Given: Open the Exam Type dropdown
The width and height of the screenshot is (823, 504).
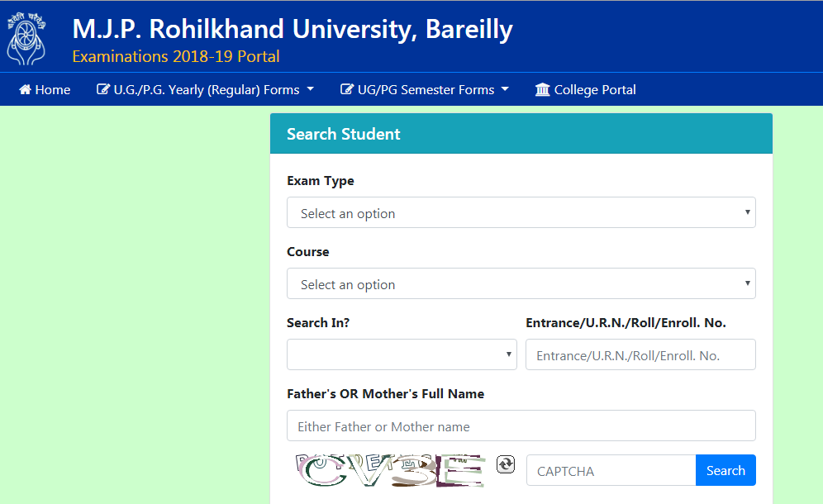Looking at the screenshot, I should [x=521, y=212].
